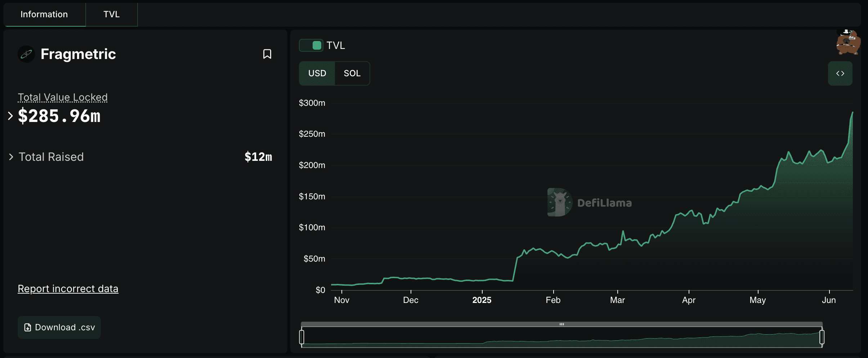Click the 2025 axis label

coord(482,300)
